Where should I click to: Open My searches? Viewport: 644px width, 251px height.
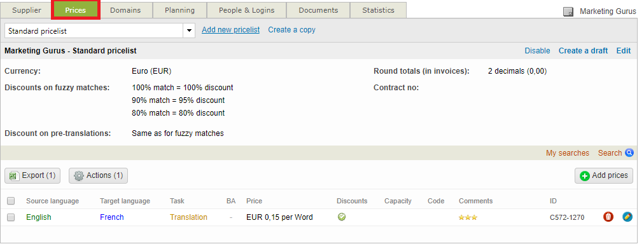click(568, 153)
